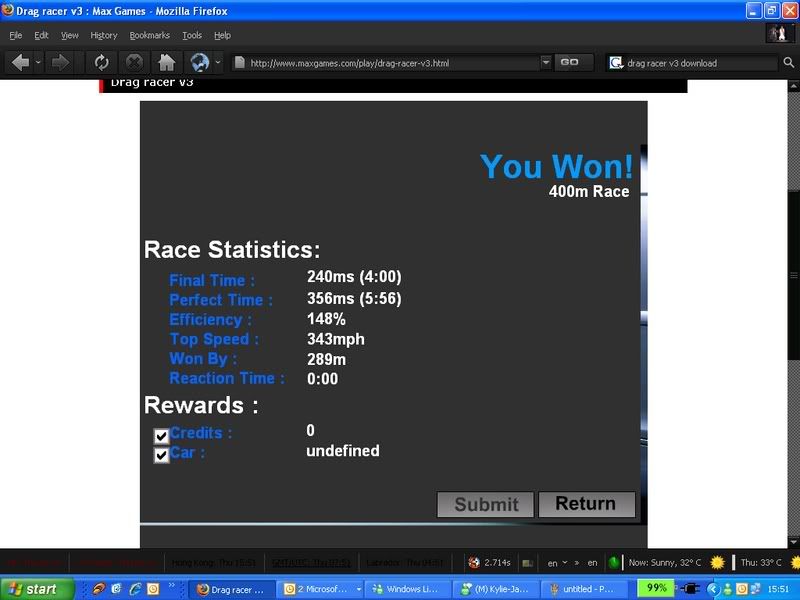Open the File menu
Image resolution: width=800 pixels, height=600 pixels.
pos(16,35)
